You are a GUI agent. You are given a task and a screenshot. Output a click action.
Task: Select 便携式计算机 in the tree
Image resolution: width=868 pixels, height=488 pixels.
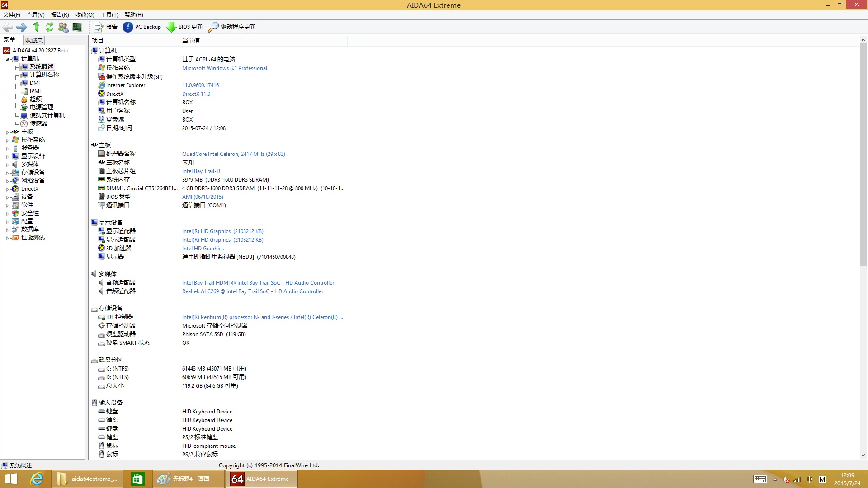coord(47,115)
